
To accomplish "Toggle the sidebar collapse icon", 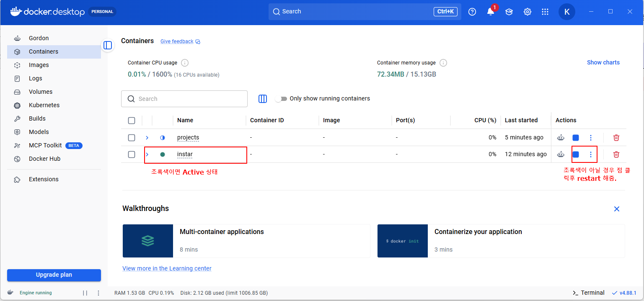I will 108,45.
